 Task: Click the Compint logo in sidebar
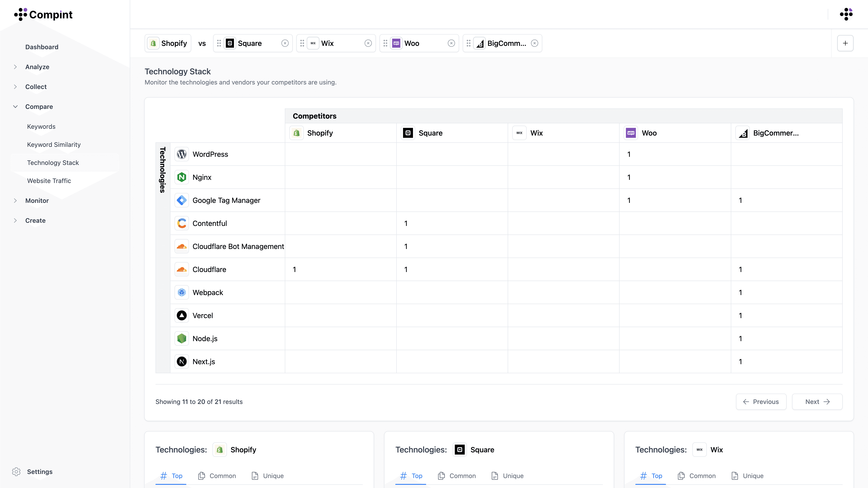(x=43, y=14)
